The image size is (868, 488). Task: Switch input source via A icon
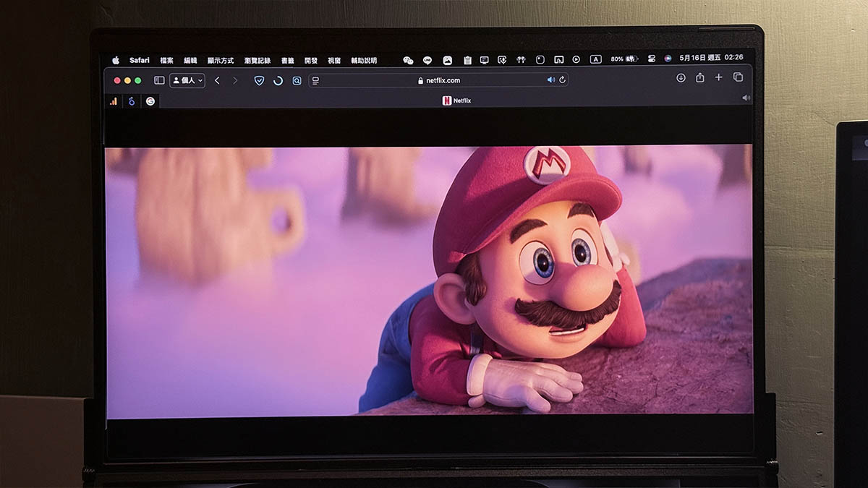(x=596, y=59)
